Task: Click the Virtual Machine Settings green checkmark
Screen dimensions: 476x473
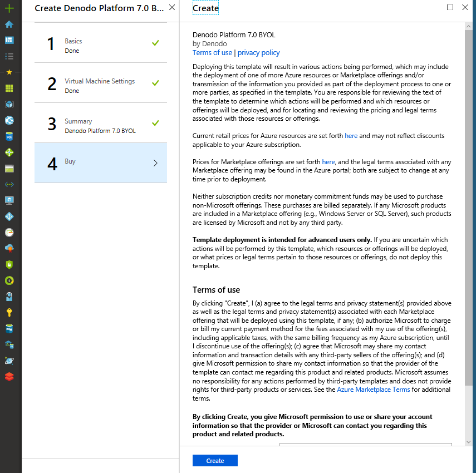Action: click(x=155, y=83)
